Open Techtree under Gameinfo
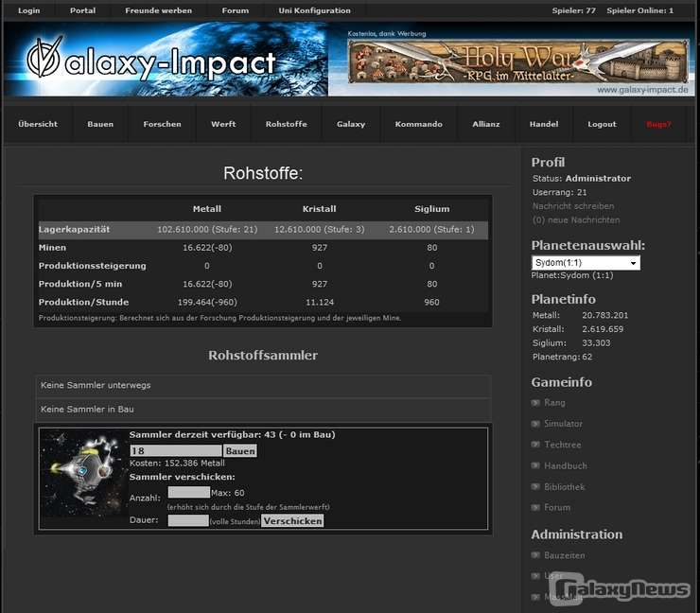This screenshot has height=613, width=700. 563,445
